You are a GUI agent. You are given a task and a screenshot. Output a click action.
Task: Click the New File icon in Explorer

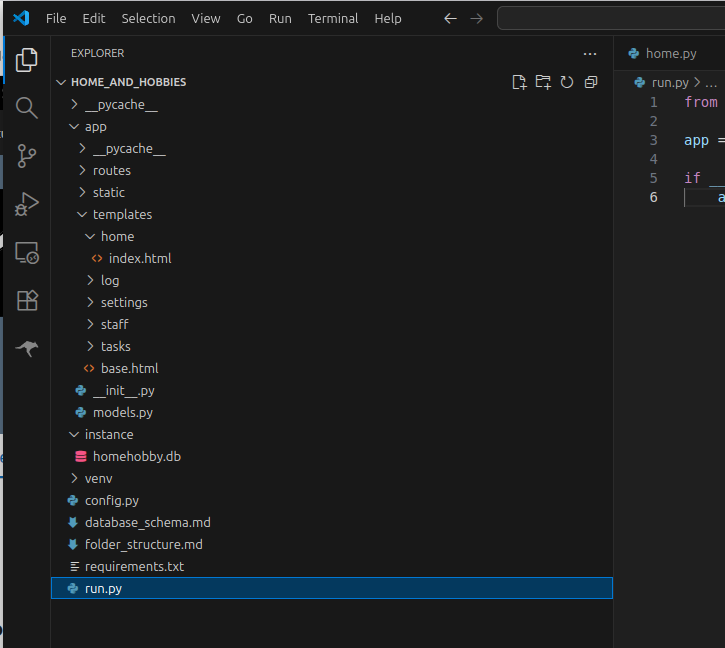(519, 82)
